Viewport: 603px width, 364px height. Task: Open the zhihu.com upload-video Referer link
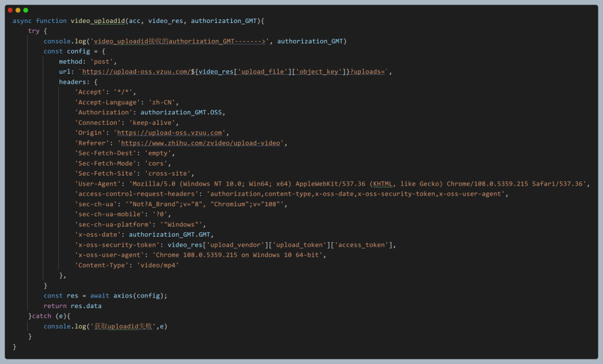point(202,143)
